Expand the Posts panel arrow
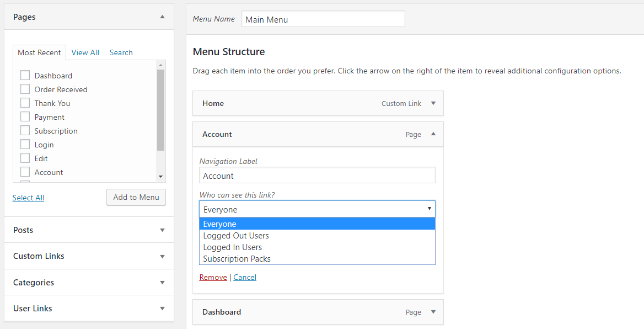The width and height of the screenshot is (644, 329). tap(162, 230)
